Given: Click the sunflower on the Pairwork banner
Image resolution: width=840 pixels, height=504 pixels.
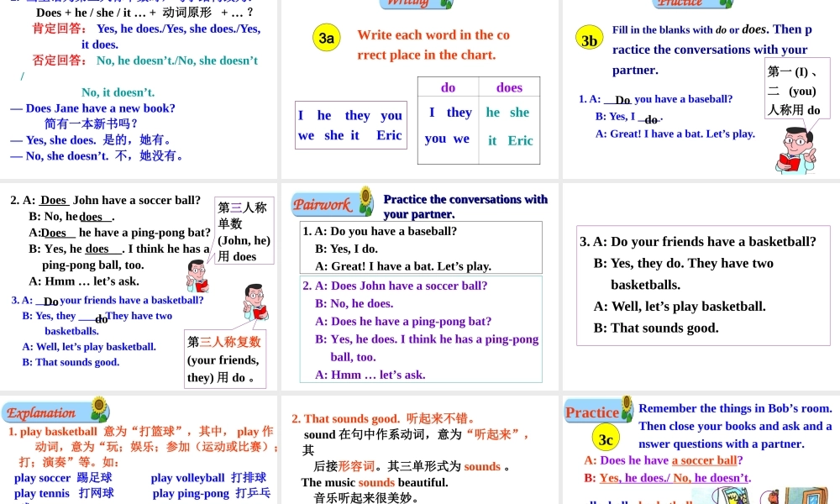Looking at the screenshot, I should [366, 201].
